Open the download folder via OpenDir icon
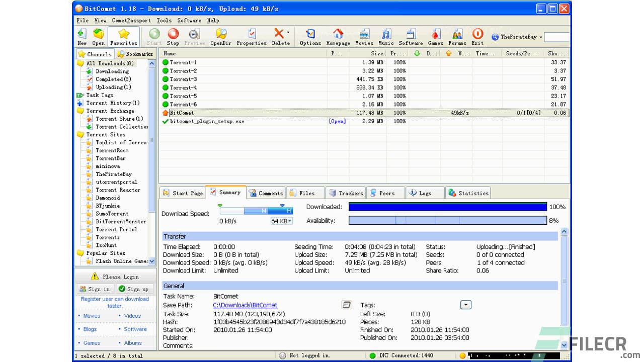Viewport: 644px width, 362px height. point(221,36)
